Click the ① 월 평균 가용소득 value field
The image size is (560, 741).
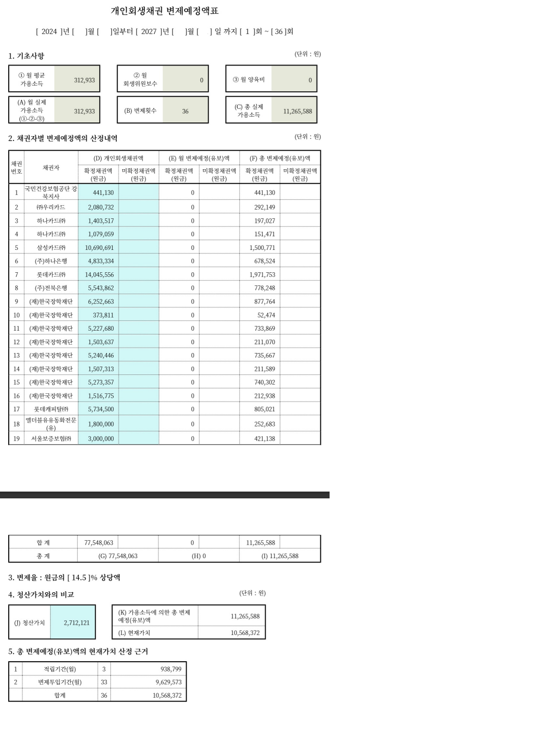[x=77, y=80]
